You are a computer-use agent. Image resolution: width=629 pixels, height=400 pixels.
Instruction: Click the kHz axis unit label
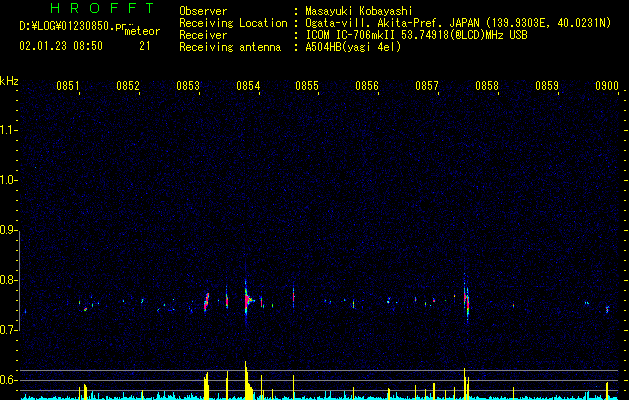[x=9, y=81]
